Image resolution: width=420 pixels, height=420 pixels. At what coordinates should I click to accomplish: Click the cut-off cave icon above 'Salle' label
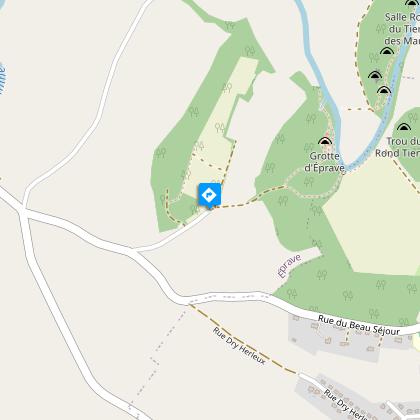tap(412, 3)
